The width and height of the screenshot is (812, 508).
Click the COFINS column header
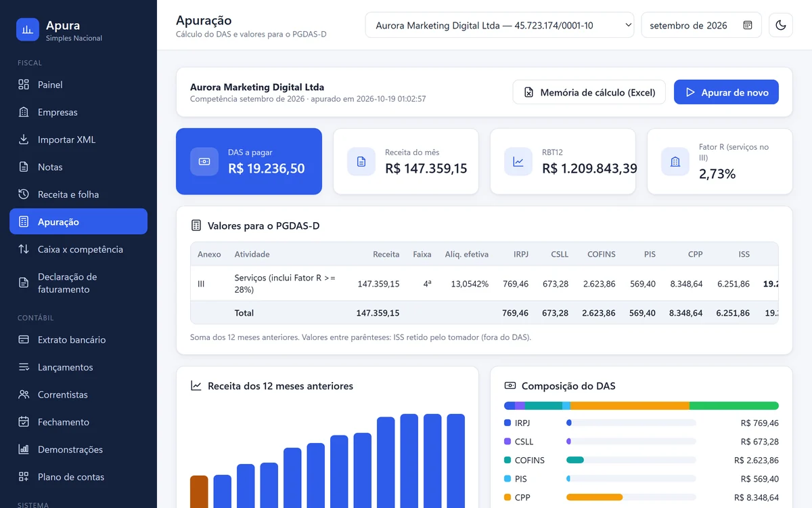(x=602, y=255)
